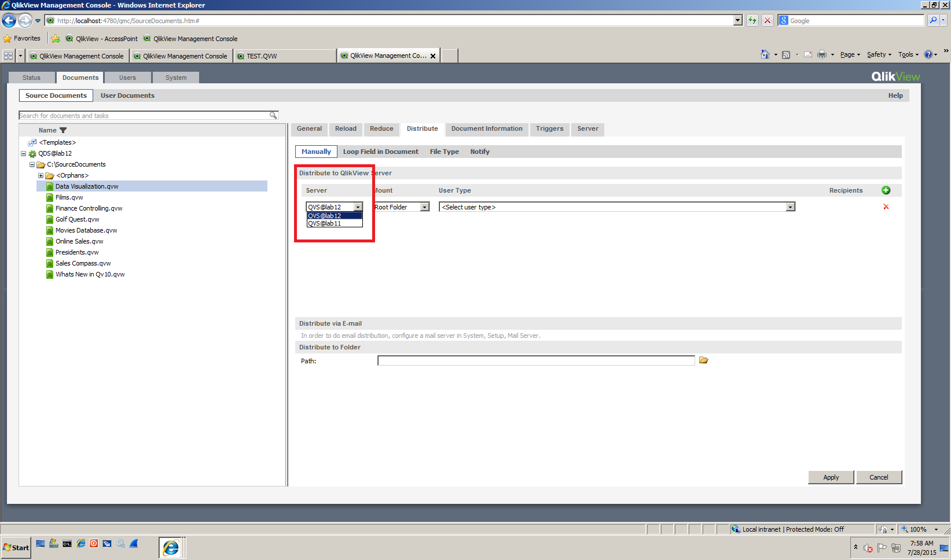Open the Document Information tab
This screenshot has height=560, width=951.
pyautogui.click(x=487, y=128)
